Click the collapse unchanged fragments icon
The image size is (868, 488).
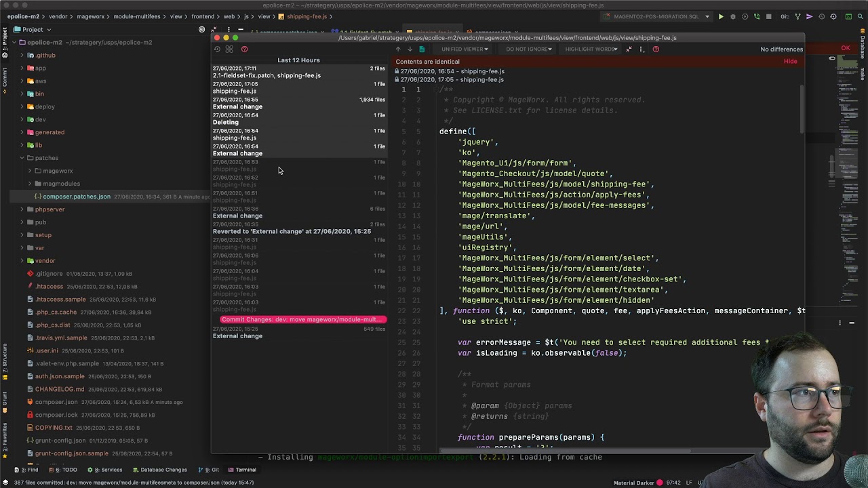point(629,49)
